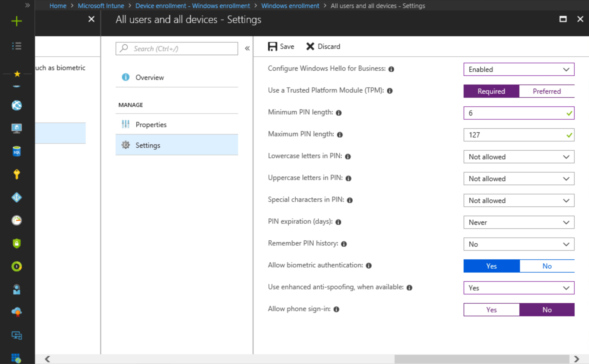Expand the PIN expiration days dropdown
The height and width of the screenshot is (364, 589).
pos(519,222)
